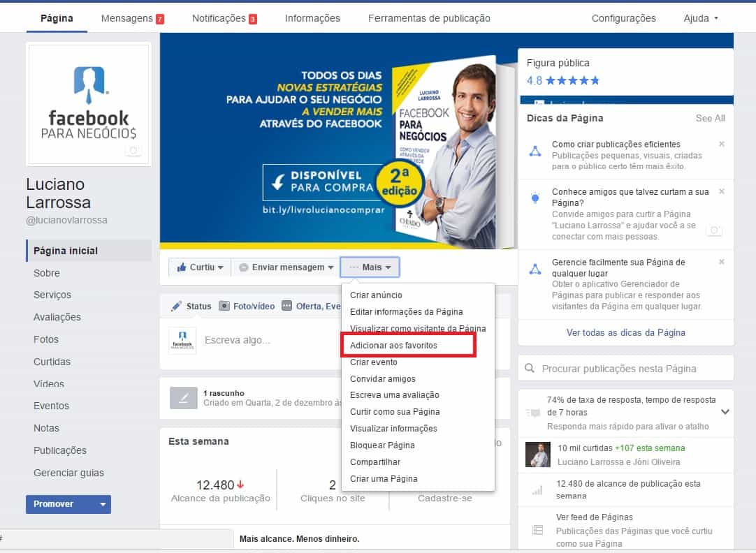Image resolution: width=756 pixels, height=553 pixels.
Task: Dismiss Conhece amigos tip
Action: 722,191
